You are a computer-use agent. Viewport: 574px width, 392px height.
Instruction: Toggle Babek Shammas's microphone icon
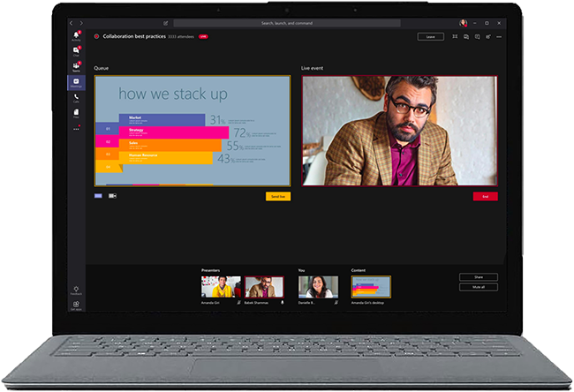[x=282, y=302]
